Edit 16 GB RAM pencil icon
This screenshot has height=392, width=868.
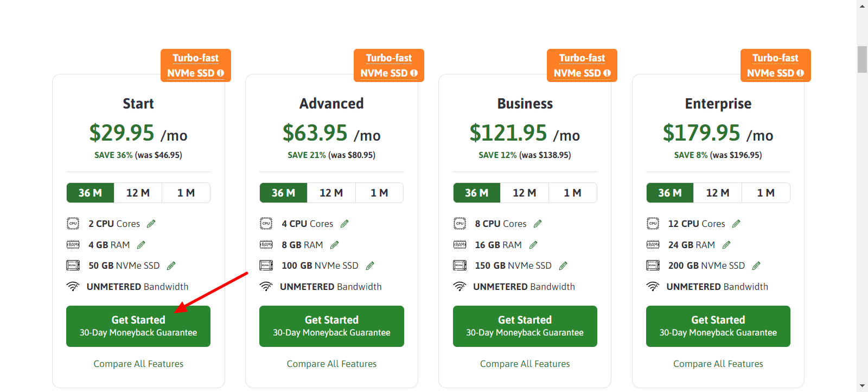[533, 245]
